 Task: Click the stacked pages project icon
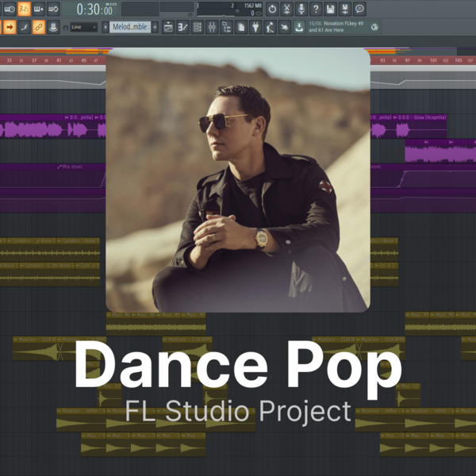[x=241, y=27]
